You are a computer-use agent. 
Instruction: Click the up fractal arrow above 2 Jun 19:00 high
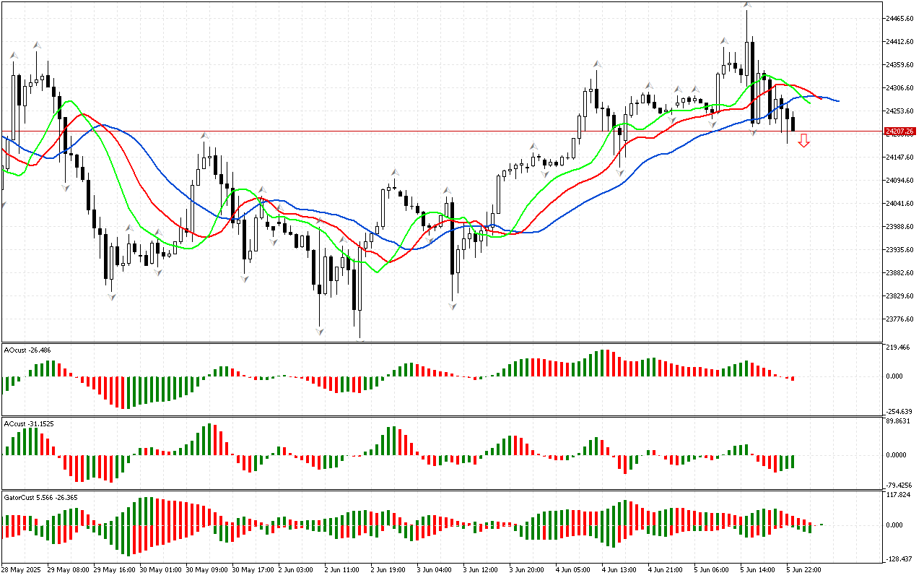395,172
